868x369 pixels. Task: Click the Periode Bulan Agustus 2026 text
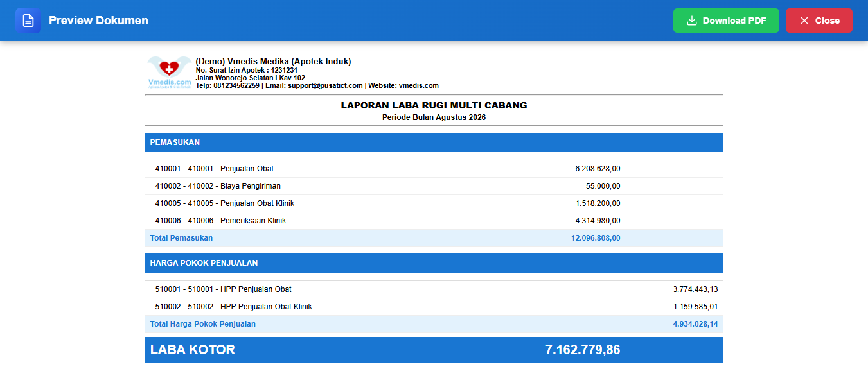pos(434,117)
